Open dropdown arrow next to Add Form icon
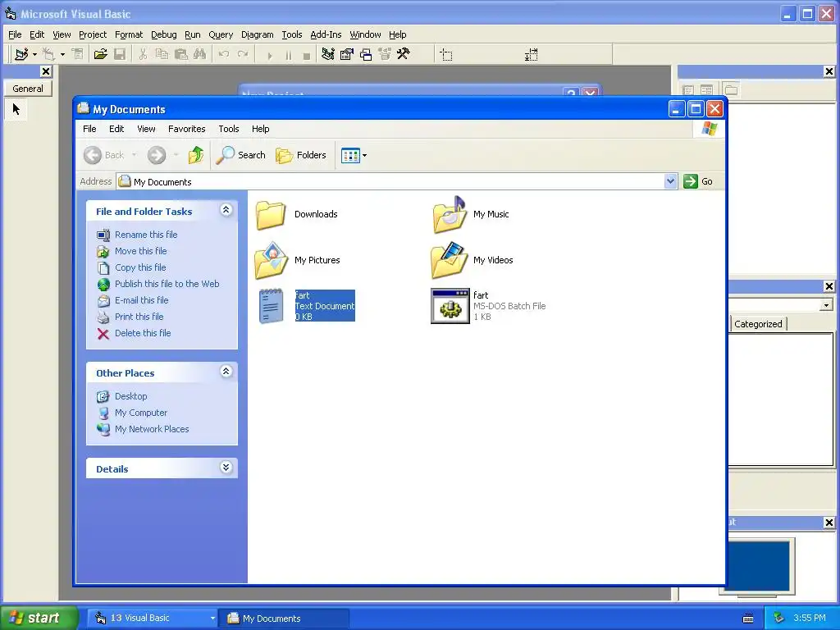Screen dimensions: 840x630 pos(62,54)
